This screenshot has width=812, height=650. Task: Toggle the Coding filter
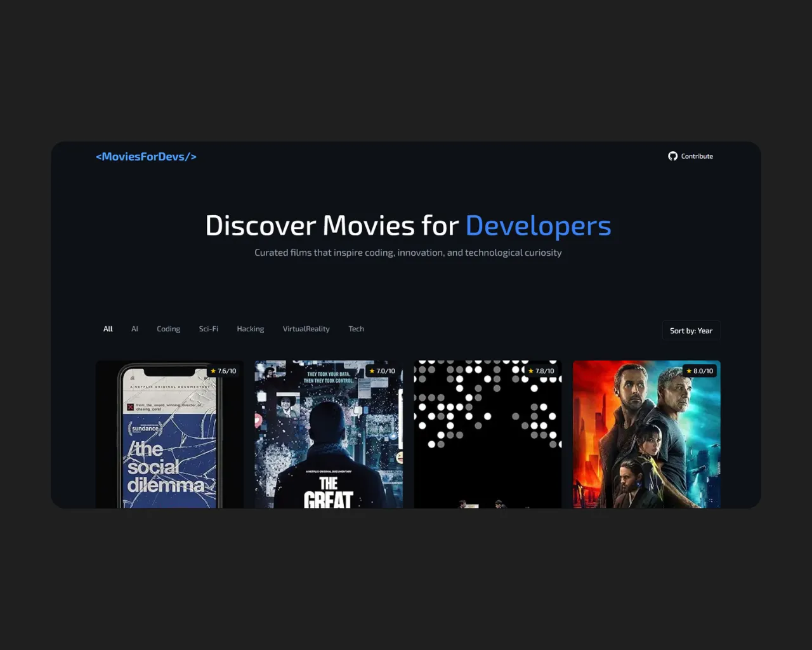[168, 329]
